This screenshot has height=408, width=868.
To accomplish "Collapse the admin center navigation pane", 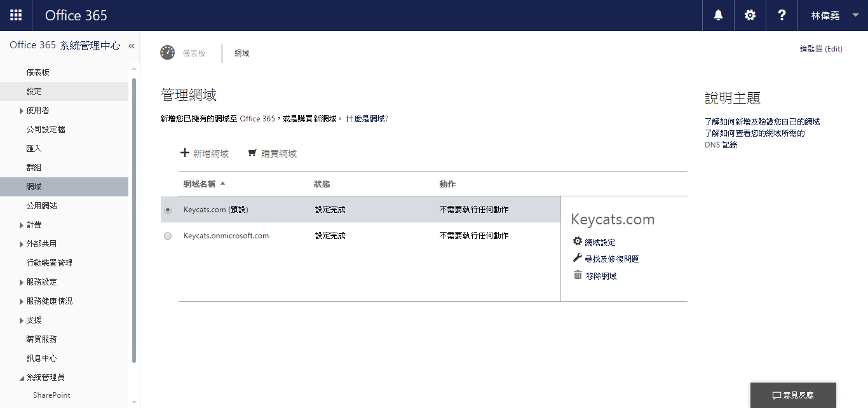I will 132,46.
